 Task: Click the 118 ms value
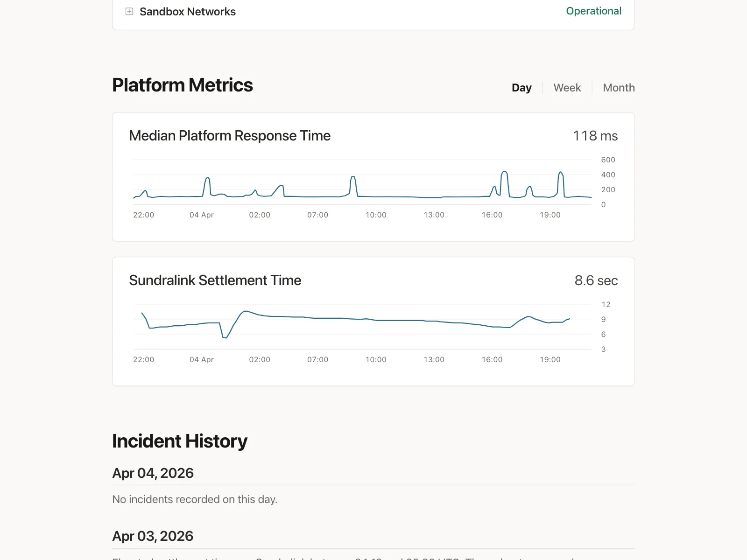(x=595, y=136)
